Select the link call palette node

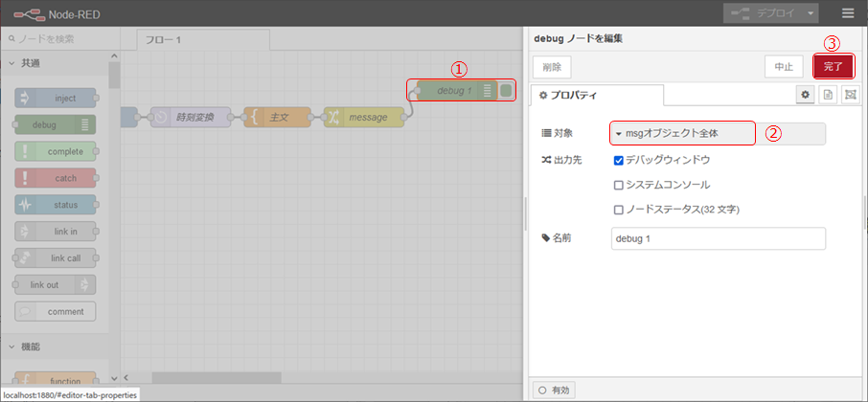(56, 258)
